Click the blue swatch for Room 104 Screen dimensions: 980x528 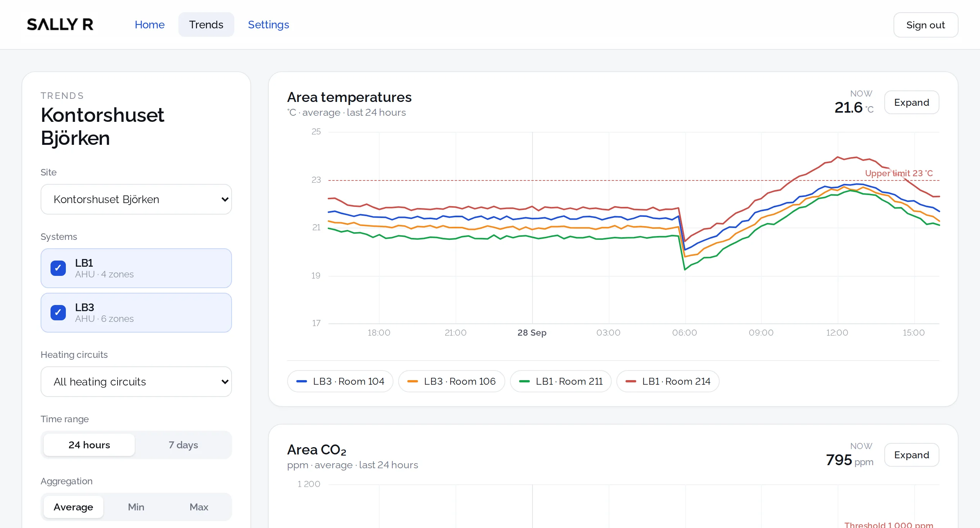pyautogui.click(x=302, y=381)
